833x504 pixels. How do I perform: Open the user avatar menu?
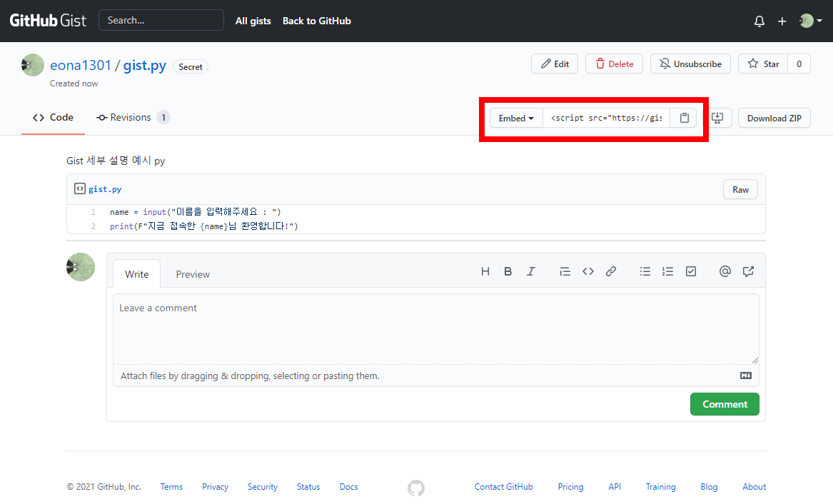811,21
